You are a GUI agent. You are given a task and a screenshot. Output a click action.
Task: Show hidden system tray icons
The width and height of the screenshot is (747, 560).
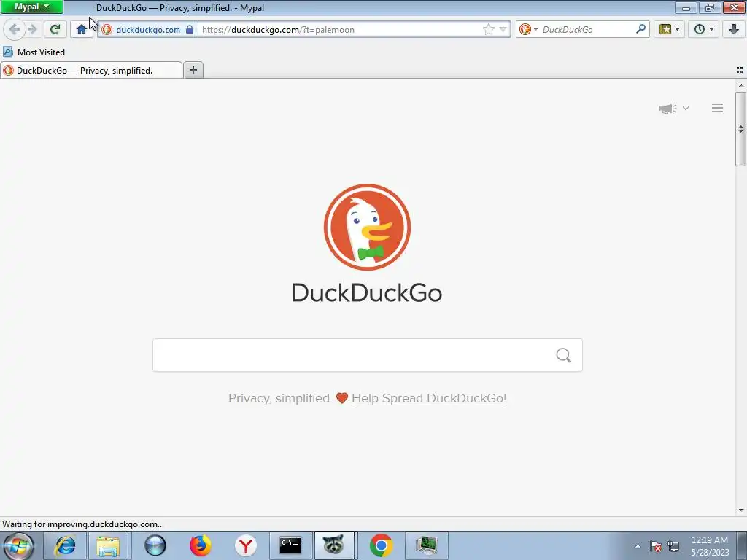pos(638,546)
